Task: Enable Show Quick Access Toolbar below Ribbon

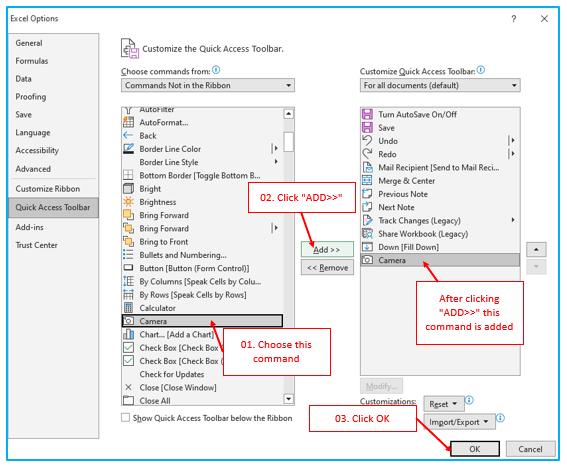Action: pos(125,418)
